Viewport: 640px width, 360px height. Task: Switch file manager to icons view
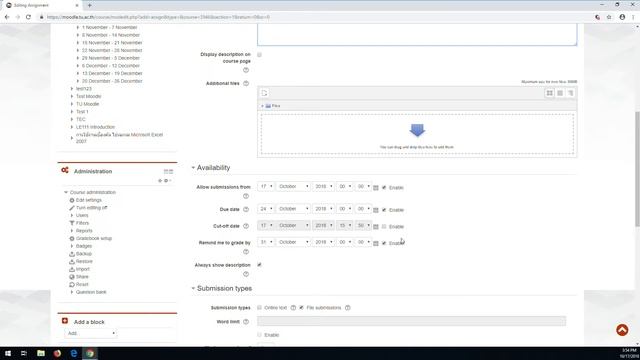pyautogui.click(x=549, y=93)
